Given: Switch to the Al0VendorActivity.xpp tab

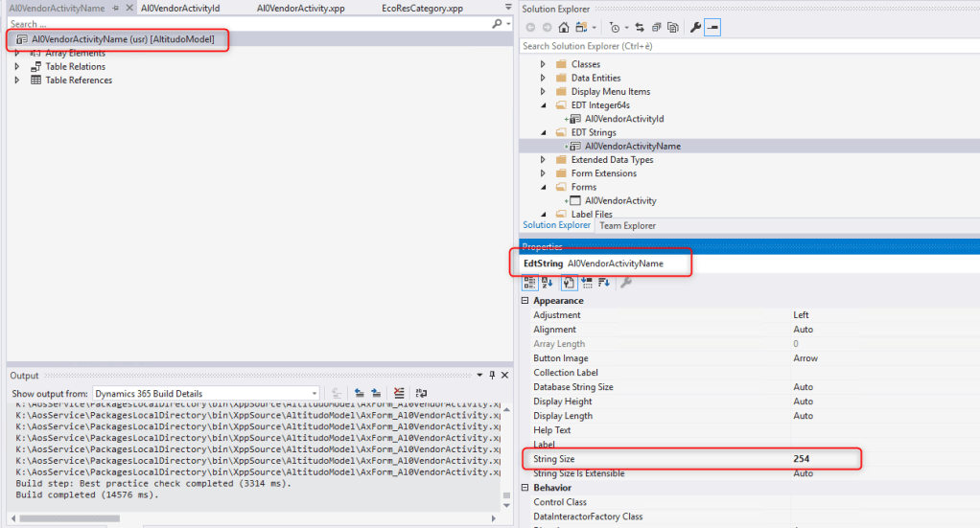Looking at the screenshot, I should coord(293,8).
